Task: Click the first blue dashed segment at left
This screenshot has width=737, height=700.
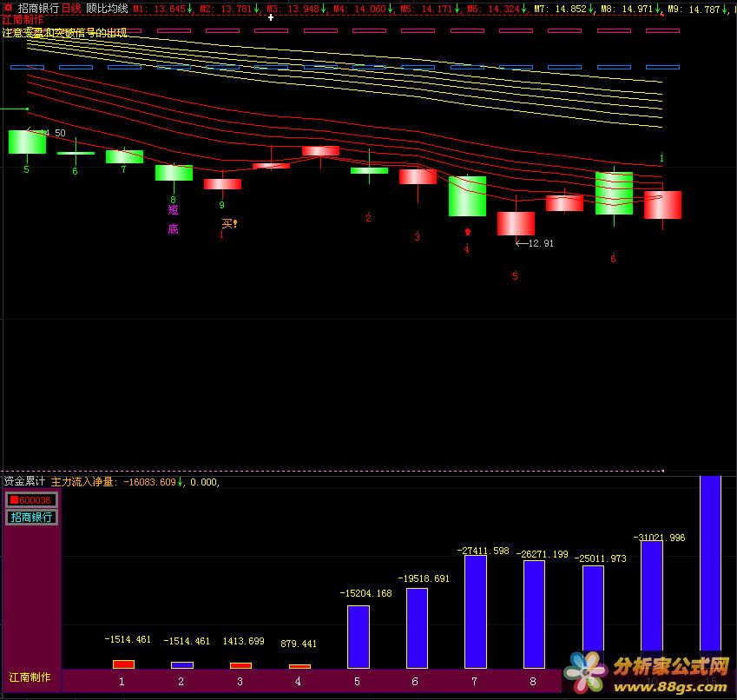Action: tap(27, 67)
